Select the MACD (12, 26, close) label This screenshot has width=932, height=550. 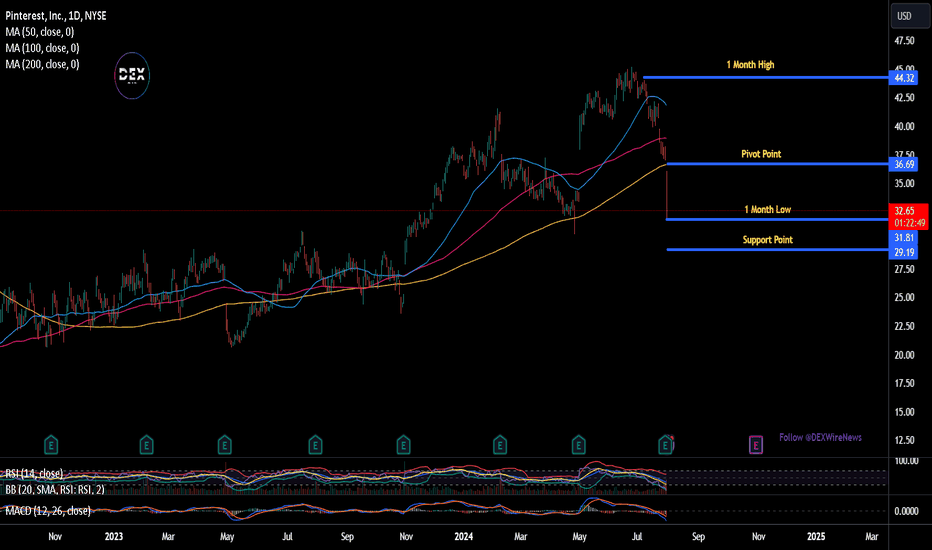[48, 511]
